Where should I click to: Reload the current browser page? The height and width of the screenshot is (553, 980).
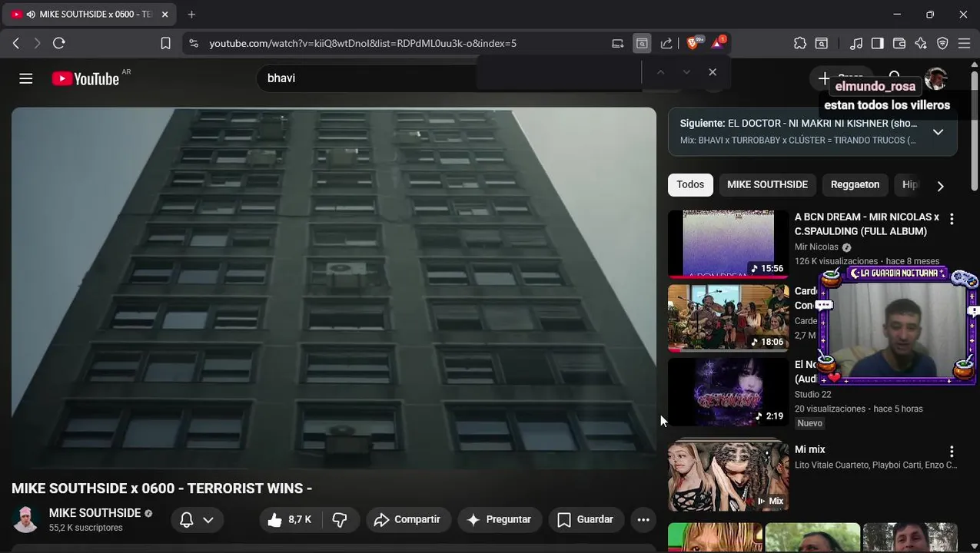point(59,44)
